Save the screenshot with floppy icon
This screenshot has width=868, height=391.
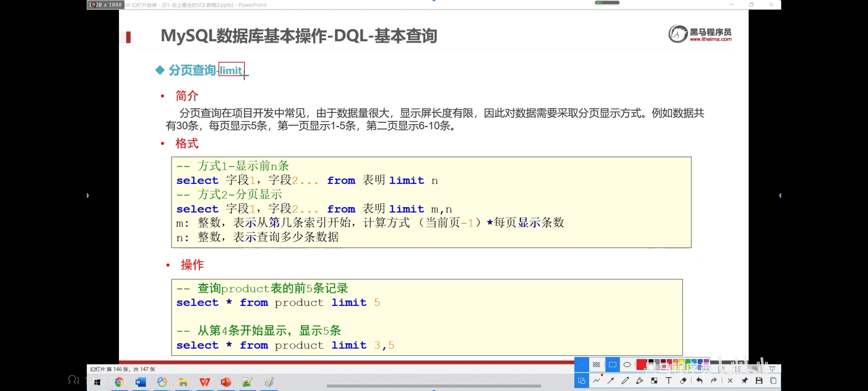tap(759, 381)
